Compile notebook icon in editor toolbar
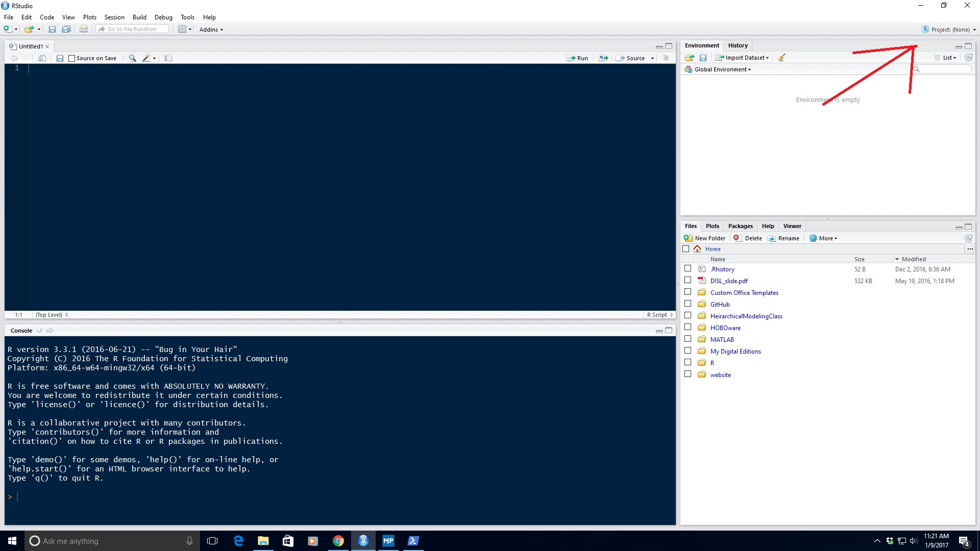 pyautogui.click(x=168, y=58)
